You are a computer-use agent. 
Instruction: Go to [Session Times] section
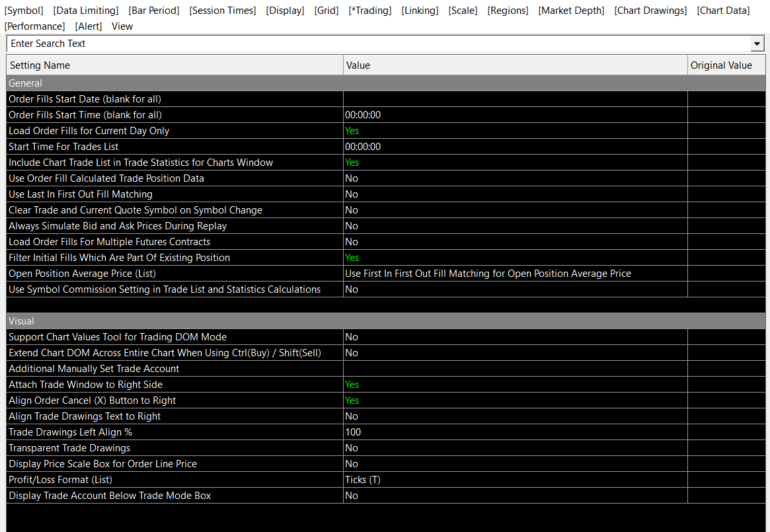pyautogui.click(x=223, y=11)
